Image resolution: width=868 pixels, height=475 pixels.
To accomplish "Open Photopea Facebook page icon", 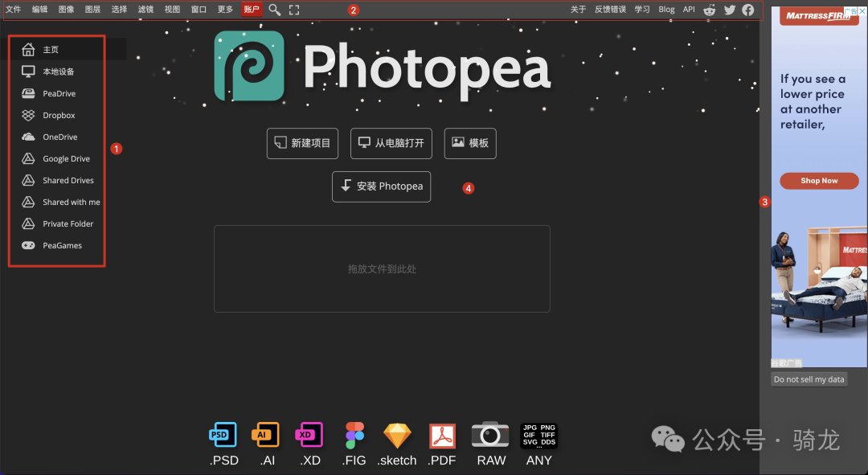I will [x=748, y=10].
